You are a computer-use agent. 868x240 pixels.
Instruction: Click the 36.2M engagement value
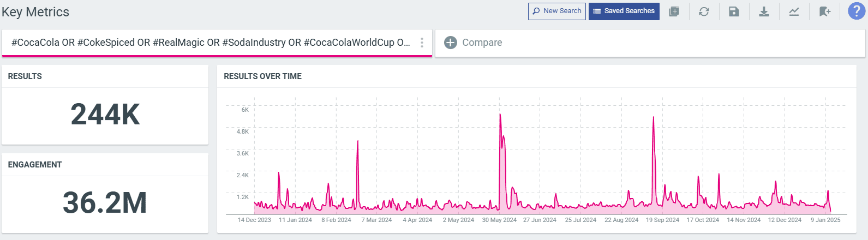[105, 202]
